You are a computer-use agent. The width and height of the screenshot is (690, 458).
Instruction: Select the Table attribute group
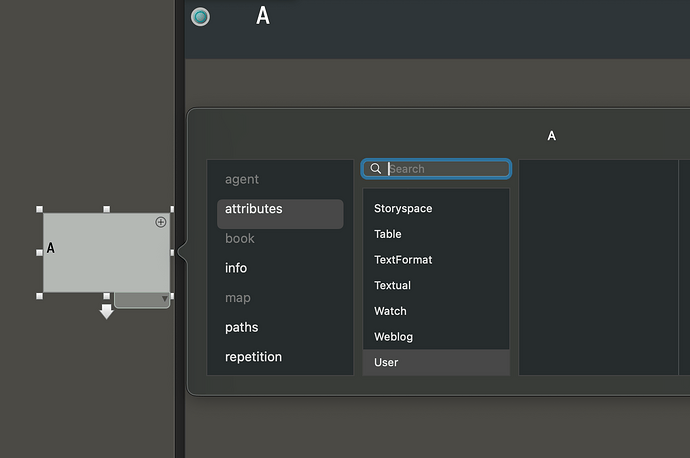click(x=388, y=234)
